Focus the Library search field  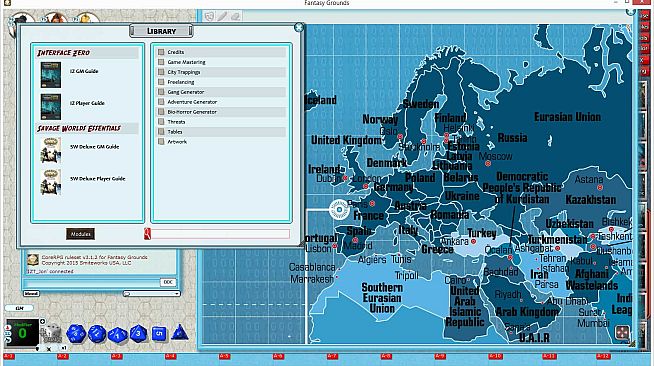coord(220,234)
